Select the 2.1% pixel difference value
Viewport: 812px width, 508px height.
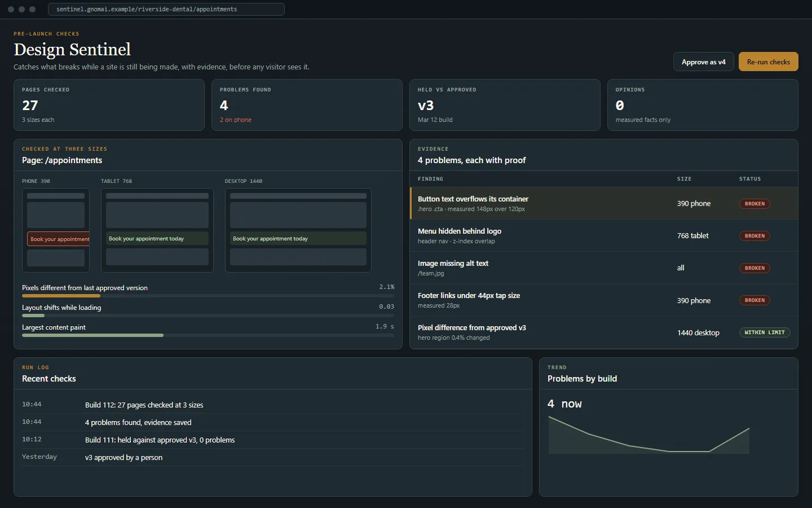pos(387,287)
